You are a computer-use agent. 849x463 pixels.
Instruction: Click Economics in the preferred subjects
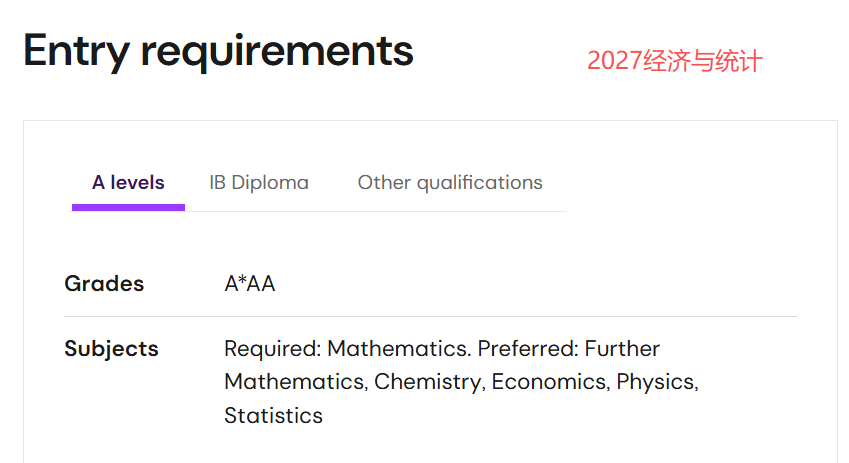[548, 382]
